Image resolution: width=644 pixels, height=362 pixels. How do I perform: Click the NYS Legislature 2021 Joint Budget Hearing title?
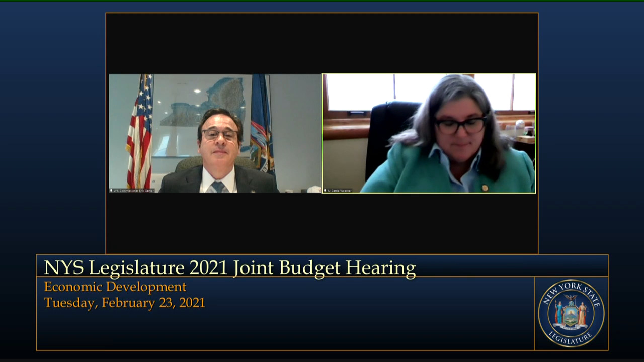click(230, 268)
